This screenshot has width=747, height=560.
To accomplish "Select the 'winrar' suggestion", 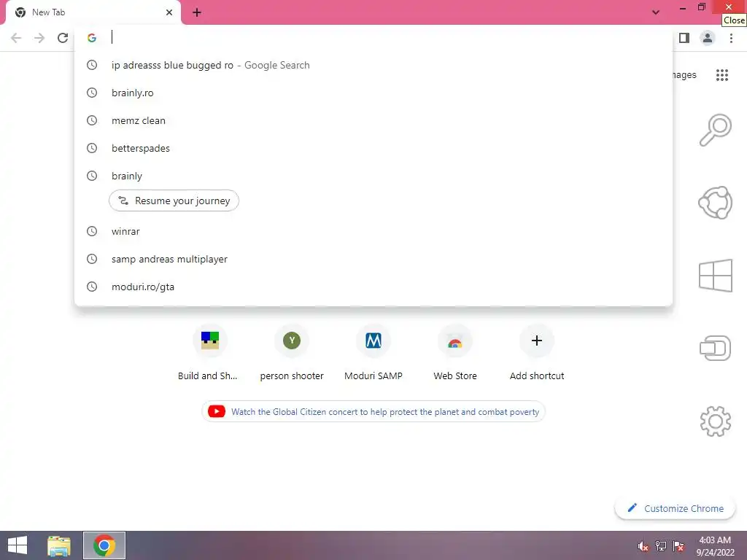I will [373, 231].
